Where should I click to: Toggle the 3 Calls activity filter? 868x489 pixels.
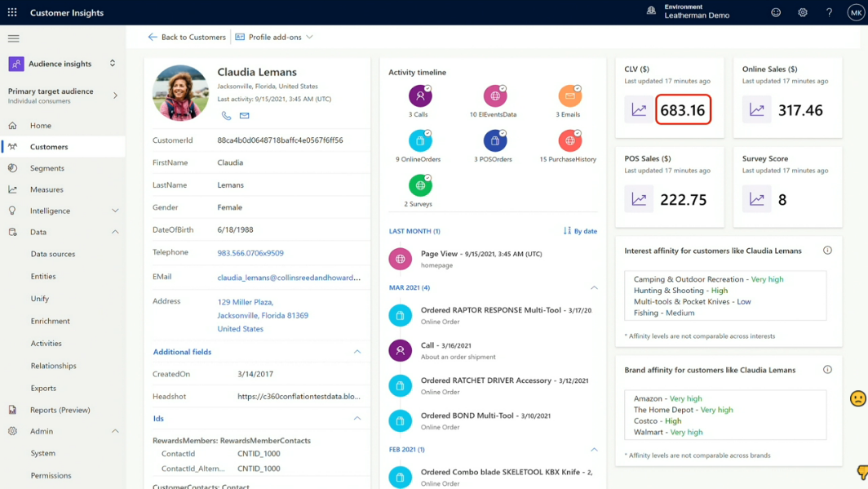[x=420, y=97]
